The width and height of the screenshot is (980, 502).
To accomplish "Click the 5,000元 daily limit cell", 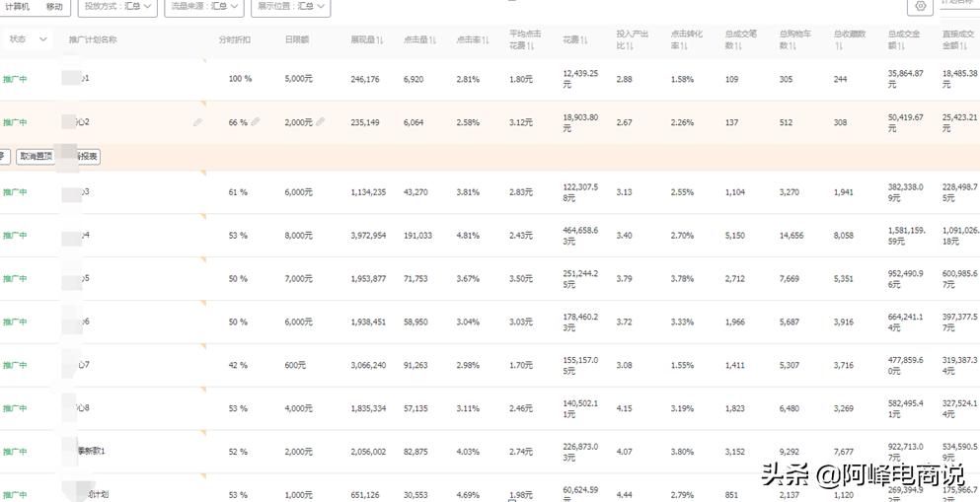I will (x=298, y=79).
